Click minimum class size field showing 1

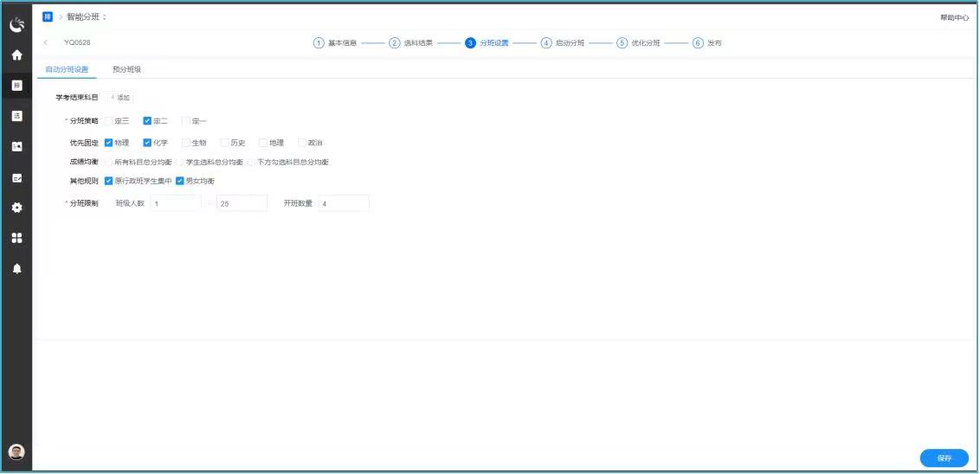176,203
